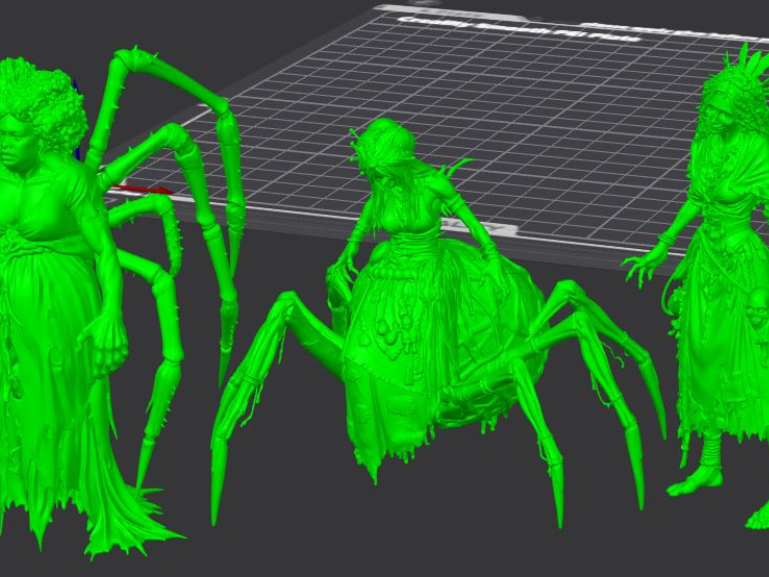Click the outstretched clawed hand of the right model
Screen dimensions: 769x577
[642, 267]
